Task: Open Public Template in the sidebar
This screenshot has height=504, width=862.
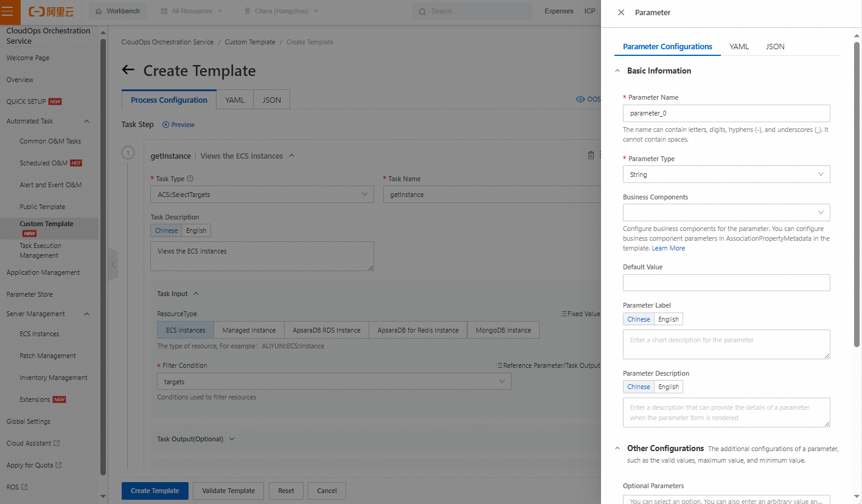Action: click(x=43, y=207)
